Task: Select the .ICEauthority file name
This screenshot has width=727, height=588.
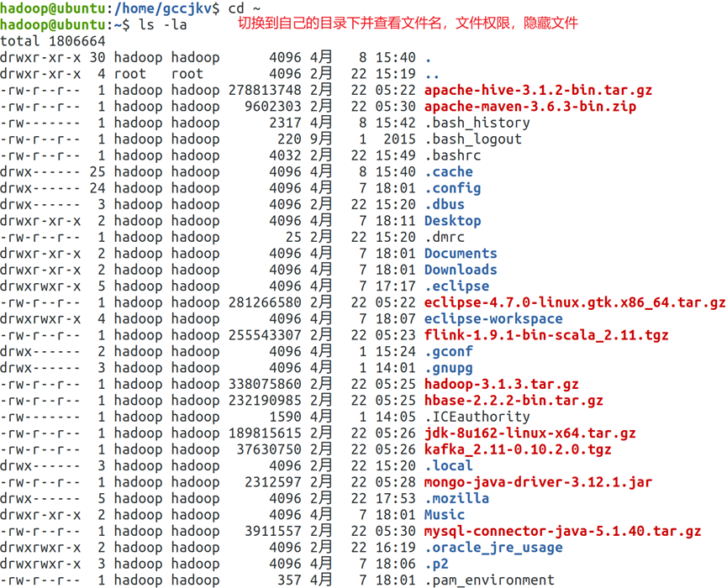Action: (477, 417)
